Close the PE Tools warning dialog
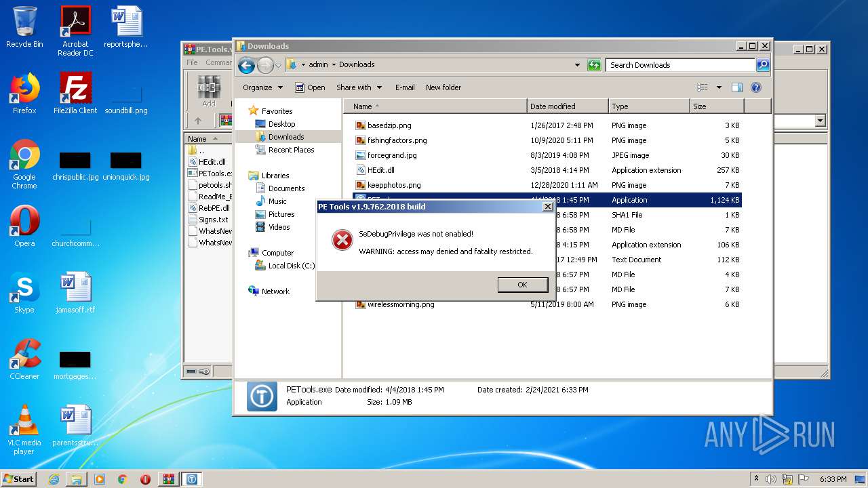868x488 pixels. tap(548, 207)
